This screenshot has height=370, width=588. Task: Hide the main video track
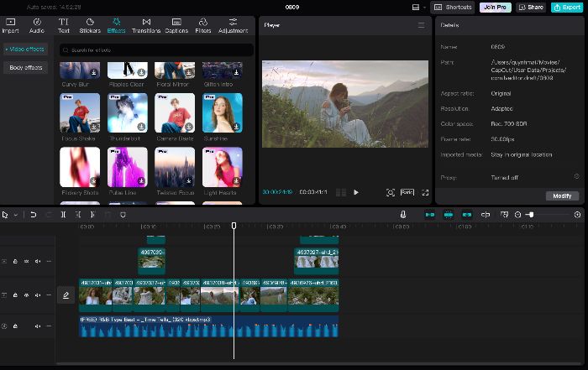coord(27,295)
